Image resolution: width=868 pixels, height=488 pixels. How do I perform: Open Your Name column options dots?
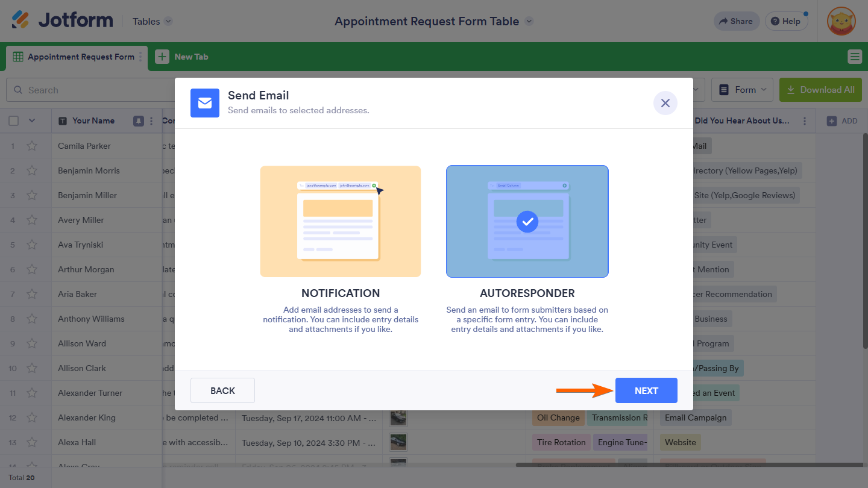[151, 121]
